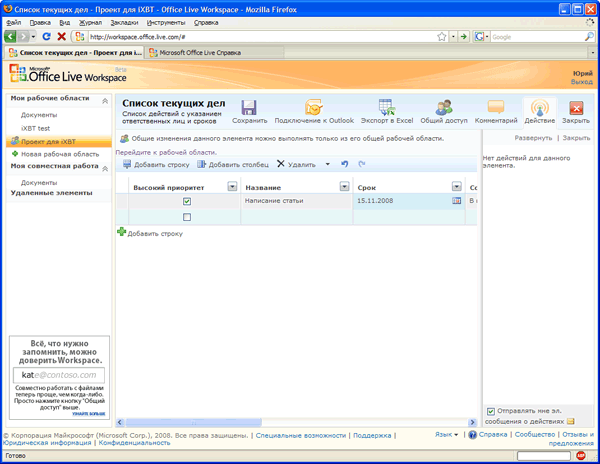This screenshot has width=600, height=464.
Task: Click the Комментарий speech bubble icon
Action: (496, 107)
